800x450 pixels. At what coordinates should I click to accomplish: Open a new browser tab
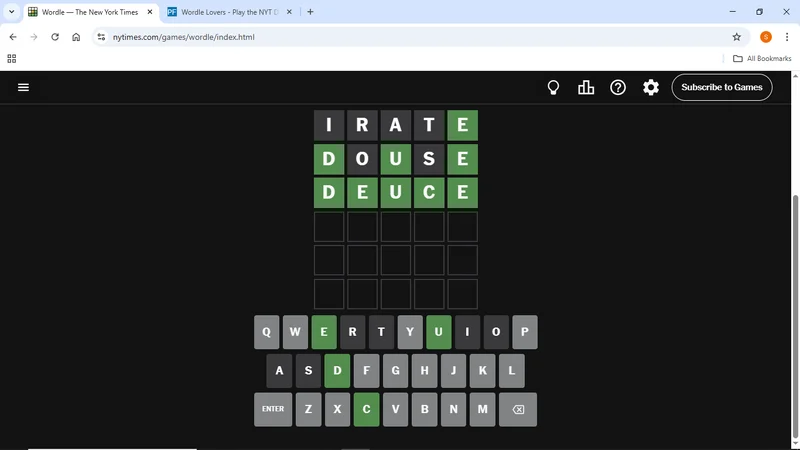pyautogui.click(x=310, y=12)
